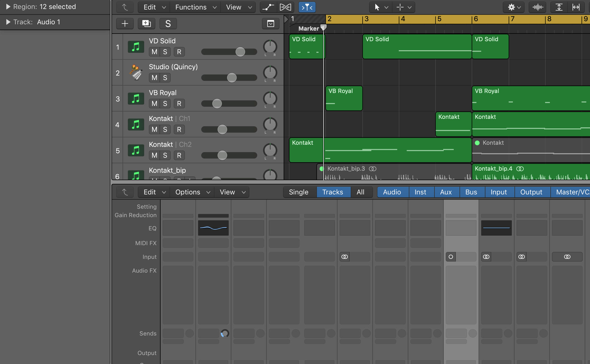Solo the VB Royal track
Image resolution: width=590 pixels, height=364 pixels.
[165, 104]
